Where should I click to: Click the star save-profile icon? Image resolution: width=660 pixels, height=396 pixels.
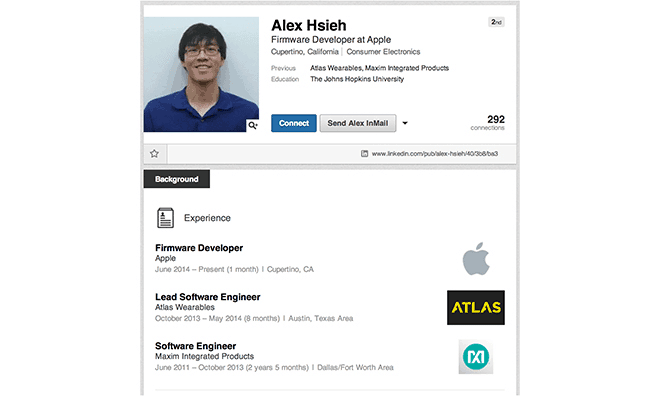click(154, 154)
